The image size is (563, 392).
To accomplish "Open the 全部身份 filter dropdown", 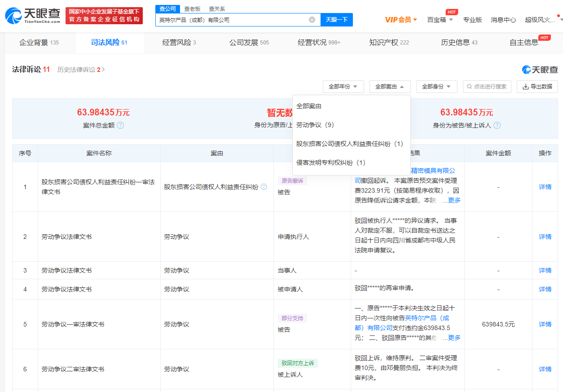I will [436, 87].
